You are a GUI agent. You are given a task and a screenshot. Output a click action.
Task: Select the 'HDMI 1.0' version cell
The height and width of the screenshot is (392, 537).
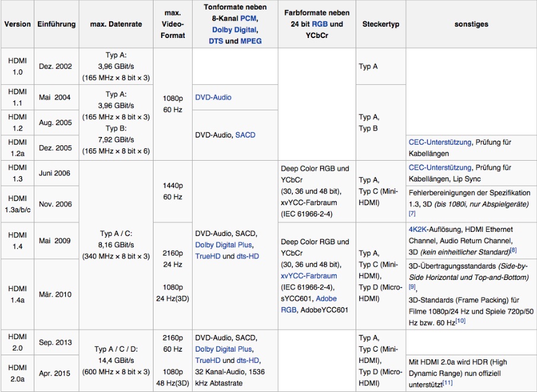coord(17,66)
